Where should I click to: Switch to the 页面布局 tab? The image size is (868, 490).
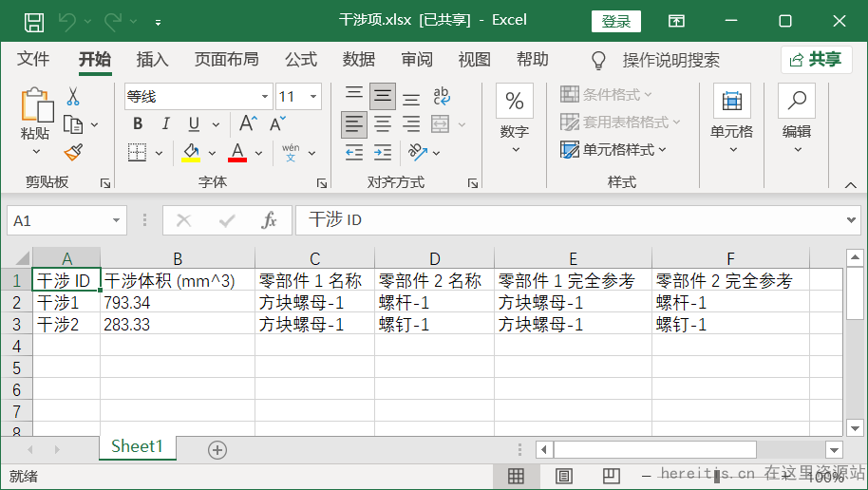(226, 59)
